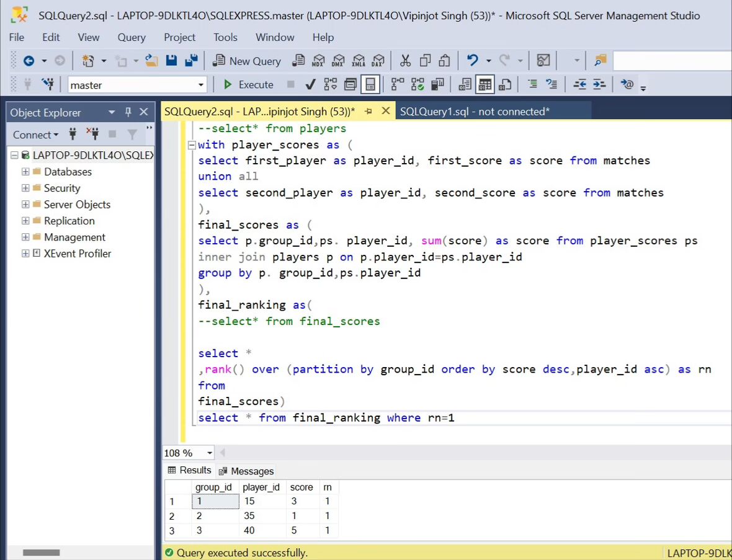Click the Save All icon in toolbar

pos(191,61)
